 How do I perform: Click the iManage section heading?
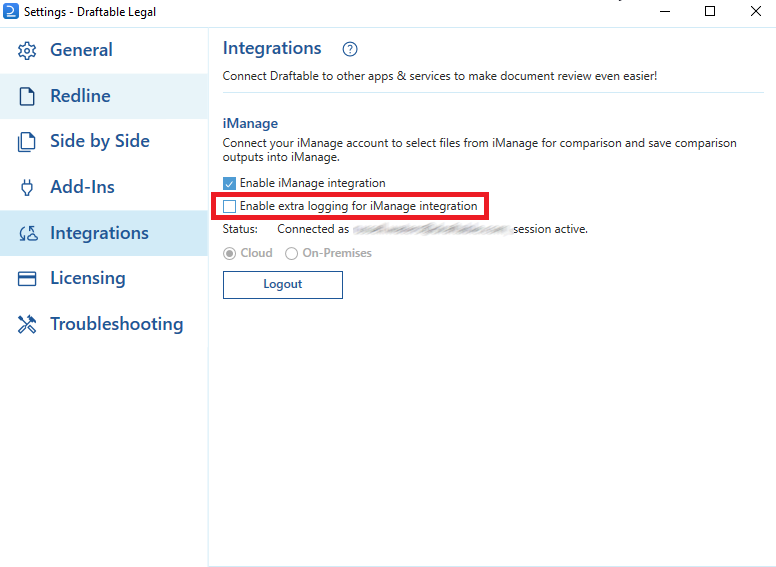(x=250, y=123)
